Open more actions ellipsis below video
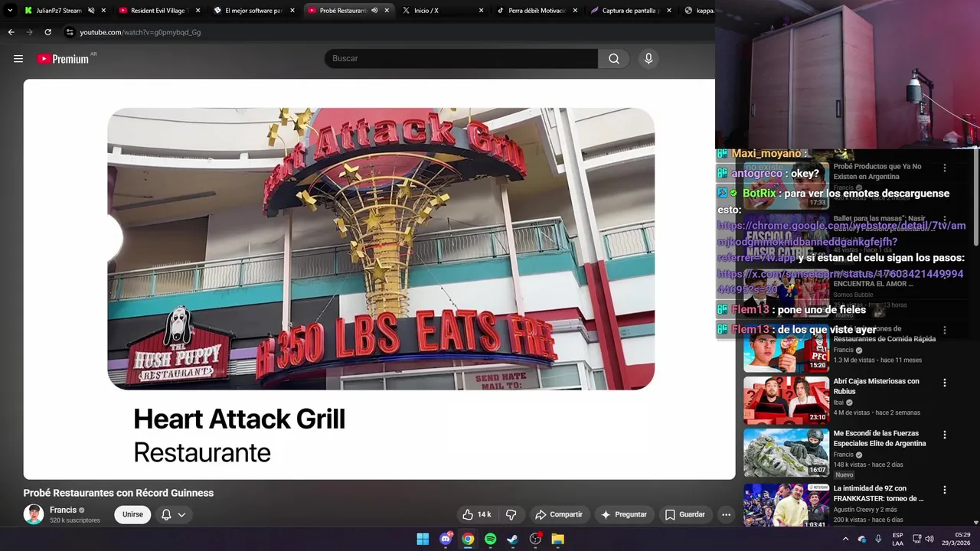This screenshot has height=551, width=980. [x=726, y=514]
